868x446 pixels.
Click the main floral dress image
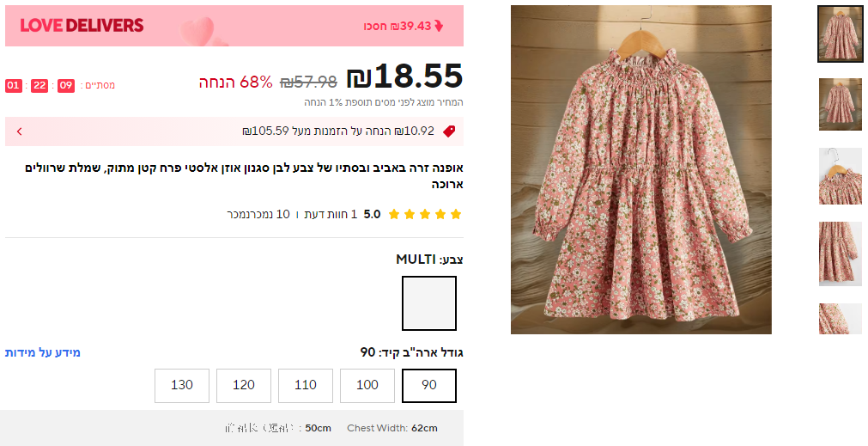click(x=640, y=169)
